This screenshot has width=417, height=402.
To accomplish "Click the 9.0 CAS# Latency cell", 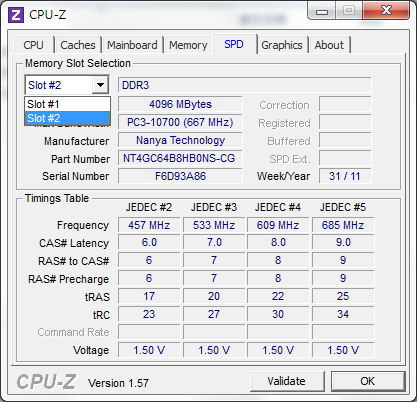I will coord(343,242).
